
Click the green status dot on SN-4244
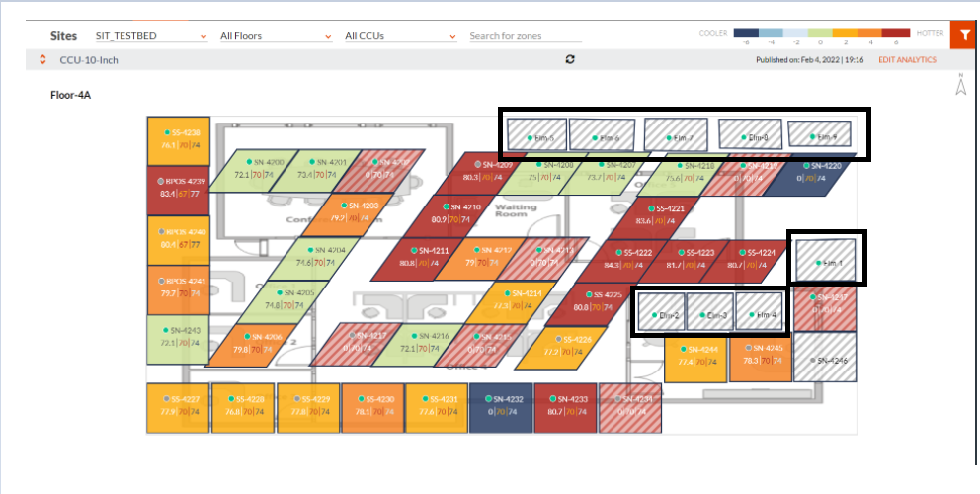pyautogui.click(x=684, y=349)
